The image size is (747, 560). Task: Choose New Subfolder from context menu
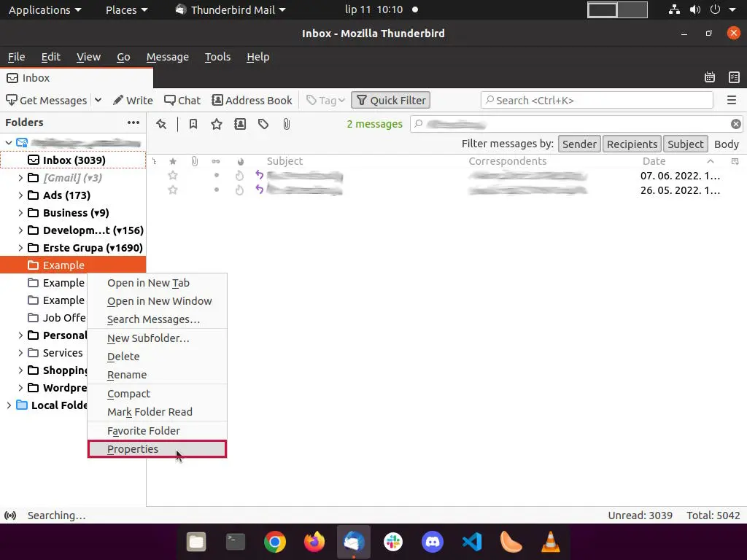(x=158, y=338)
